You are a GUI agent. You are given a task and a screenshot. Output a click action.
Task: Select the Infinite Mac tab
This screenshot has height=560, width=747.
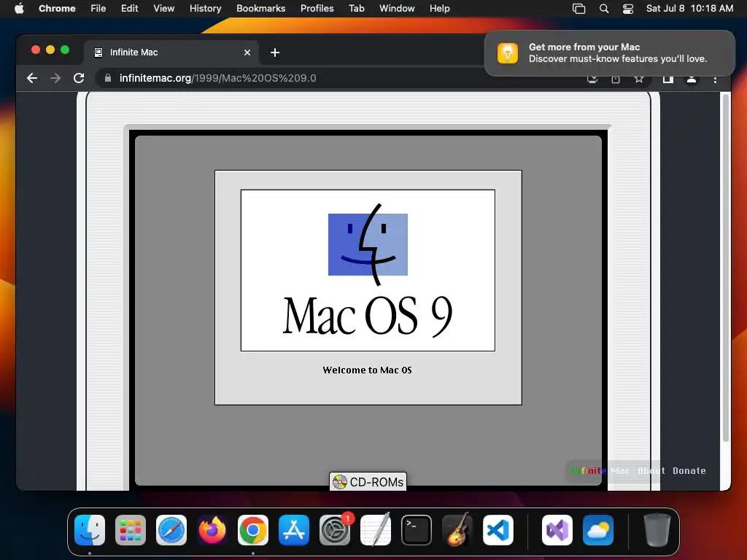(x=171, y=52)
